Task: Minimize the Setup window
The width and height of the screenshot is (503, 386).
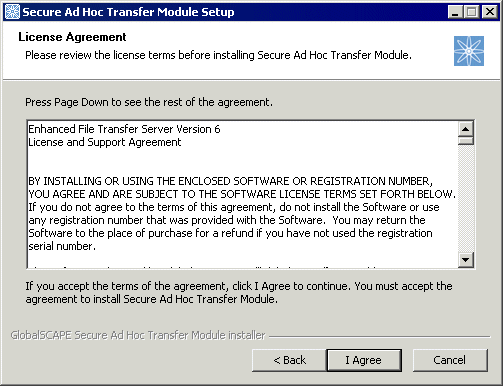Action: pos(455,12)
